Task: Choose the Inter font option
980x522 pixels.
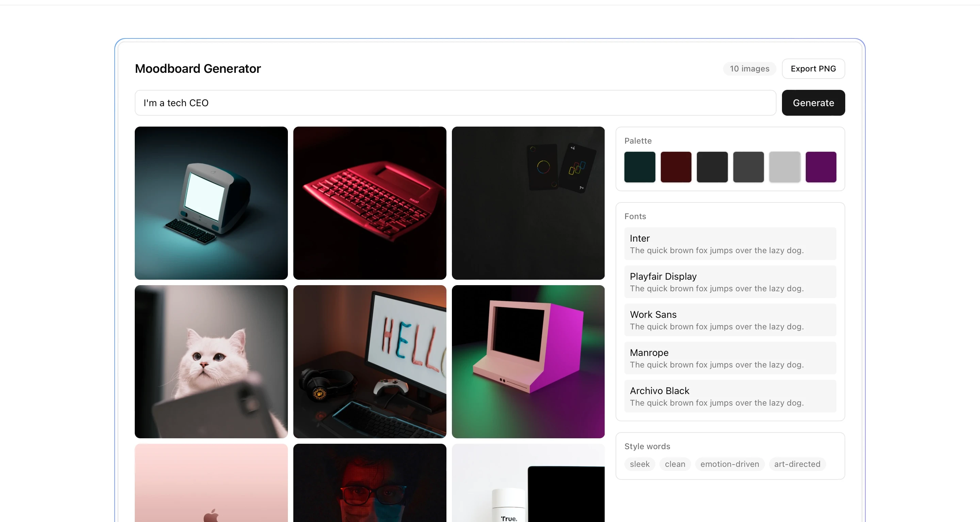Action: click(x=730, y=244)
